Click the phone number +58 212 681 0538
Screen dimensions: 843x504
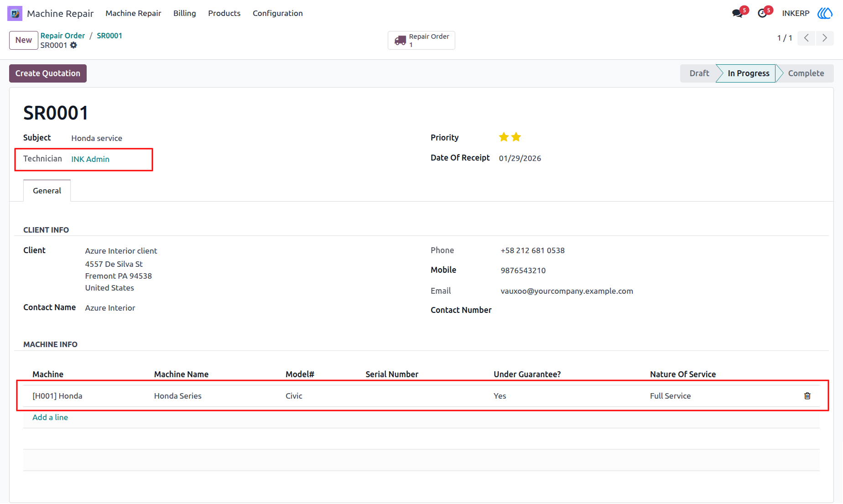click(532, 250)
